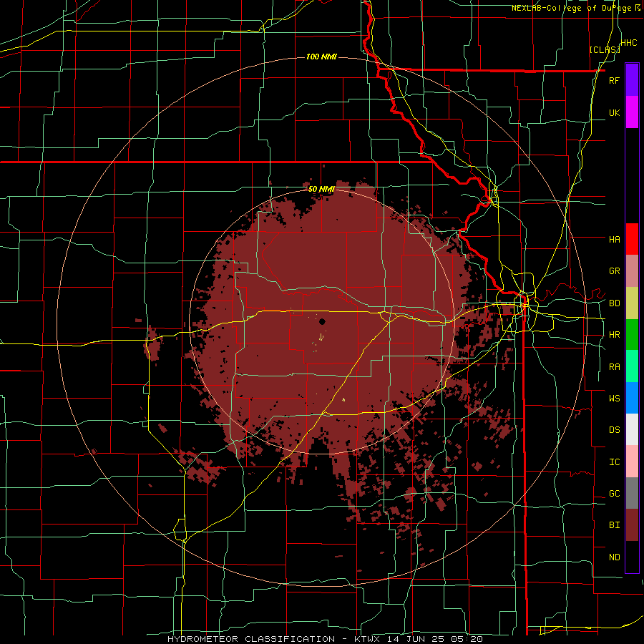Screen dimensions: 644x644
Task: Click the brown BI legend color swatch
Action: pos(632,525)
